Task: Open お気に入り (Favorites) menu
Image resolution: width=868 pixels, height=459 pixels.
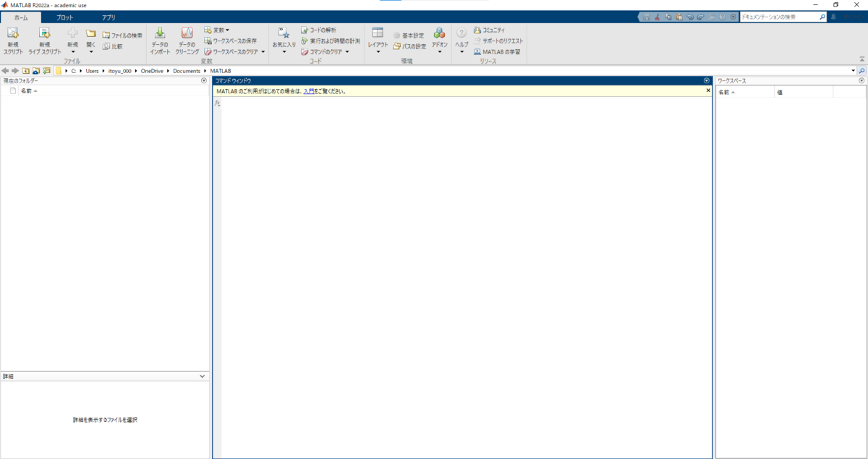Action: [284, 41]
